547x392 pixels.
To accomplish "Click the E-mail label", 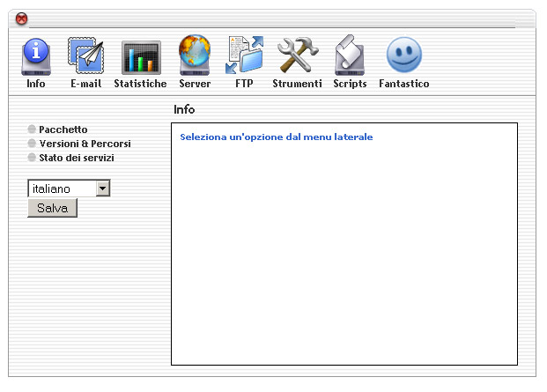I will 85,84.
